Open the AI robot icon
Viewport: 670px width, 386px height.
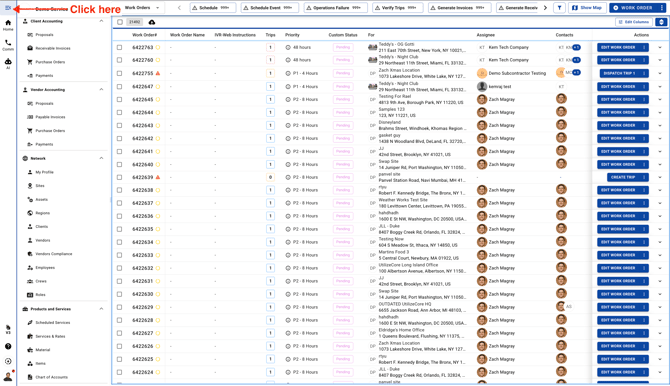coord(8,64)
